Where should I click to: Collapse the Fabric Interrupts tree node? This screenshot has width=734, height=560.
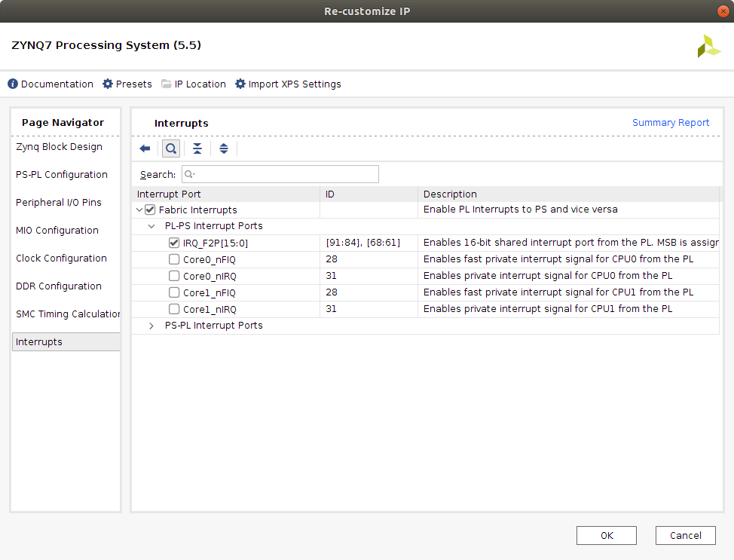click(x=139, y=210)
